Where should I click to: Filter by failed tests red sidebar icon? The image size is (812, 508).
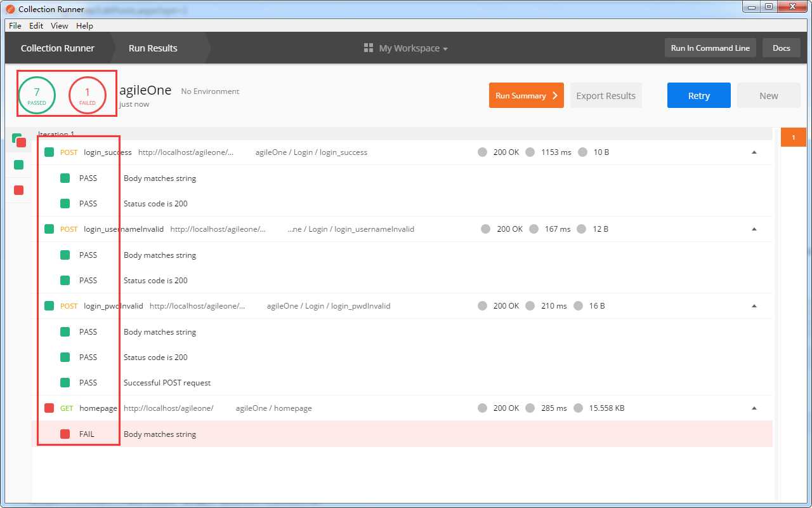point(18,190)
